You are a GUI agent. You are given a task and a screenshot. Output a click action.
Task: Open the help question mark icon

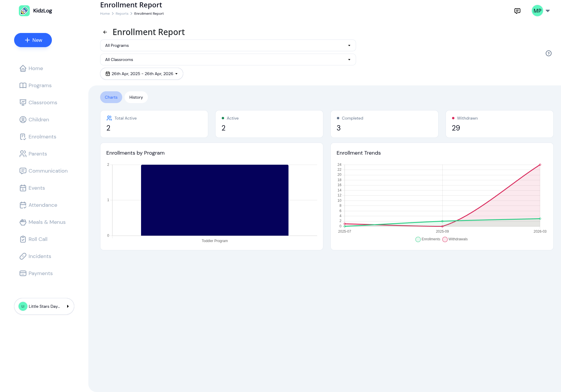click(548, 53)
